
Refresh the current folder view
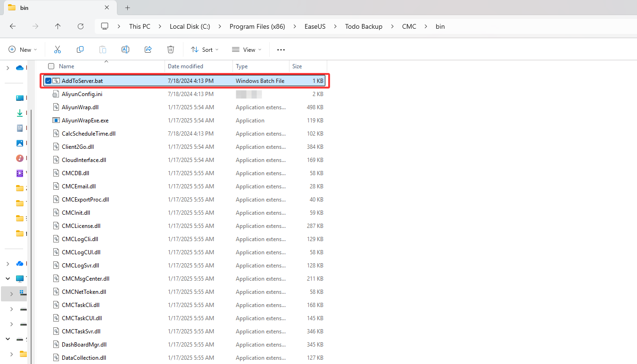[x=81, y=26]
